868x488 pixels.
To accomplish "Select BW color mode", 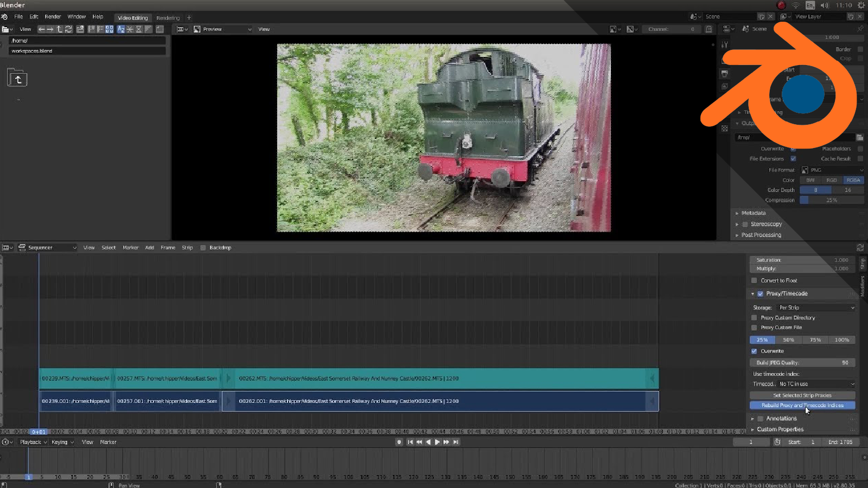I will (810, 181).
